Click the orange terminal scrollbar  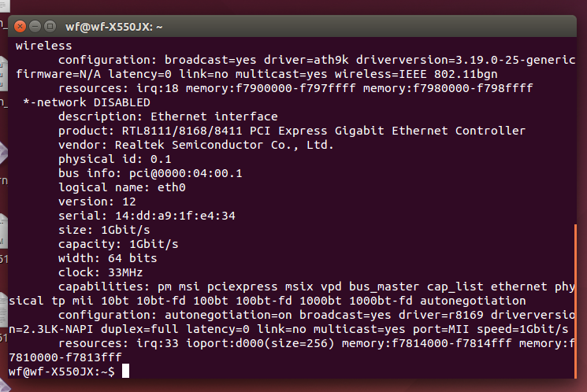pyautogui.click(x=575, y=301)
